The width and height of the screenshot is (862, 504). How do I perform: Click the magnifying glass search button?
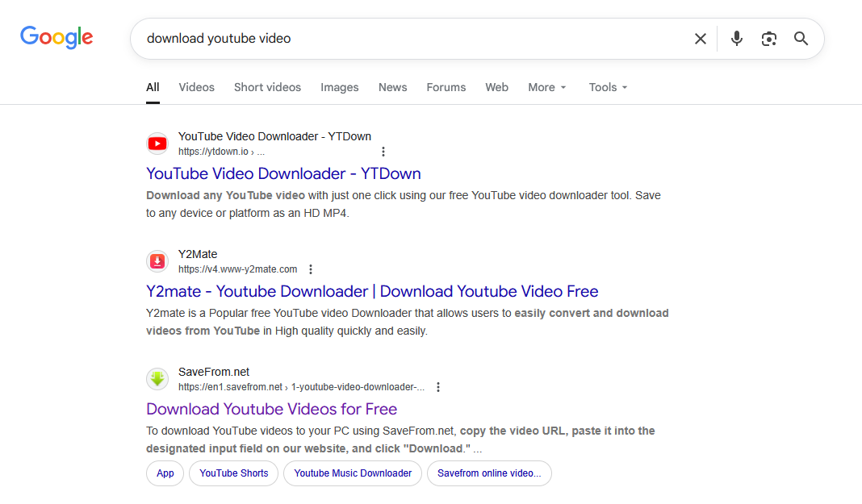tap(801, 39)
